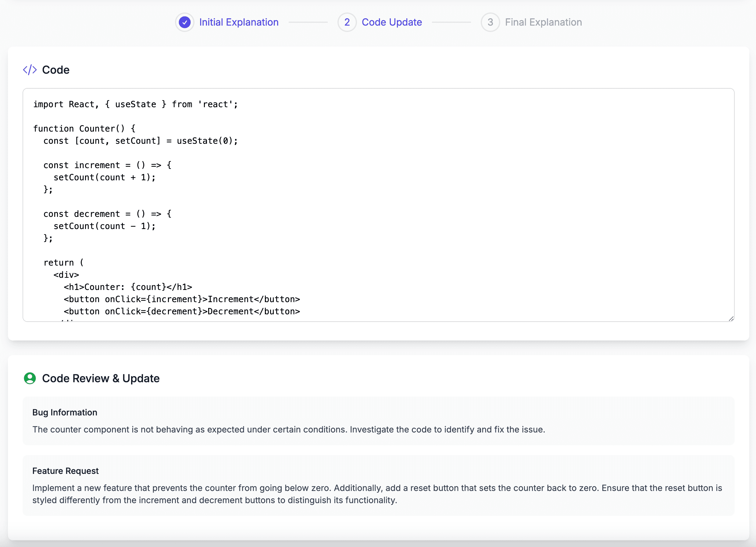Click the Code section heading
756x547 pixels.
click(56, 70)
